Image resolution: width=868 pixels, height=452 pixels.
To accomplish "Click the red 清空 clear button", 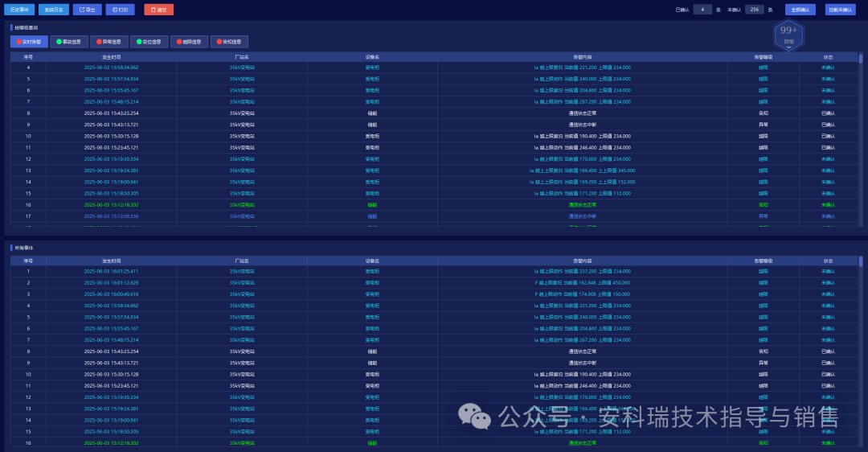I will click(158, 10).
